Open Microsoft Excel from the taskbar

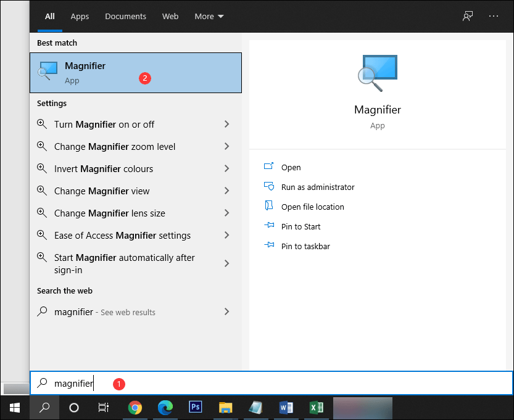316,408
